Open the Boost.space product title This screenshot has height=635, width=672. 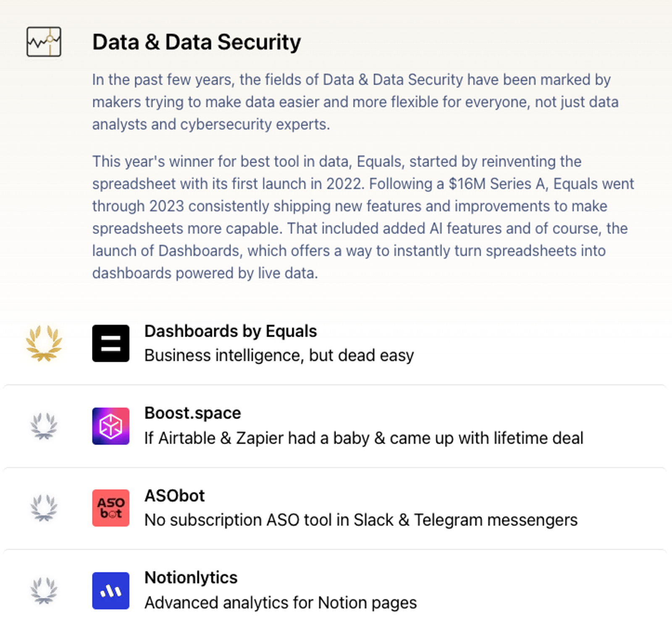193,413
